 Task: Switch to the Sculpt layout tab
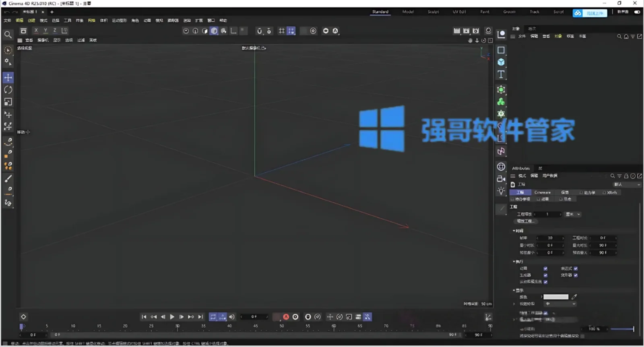[433, 12]
